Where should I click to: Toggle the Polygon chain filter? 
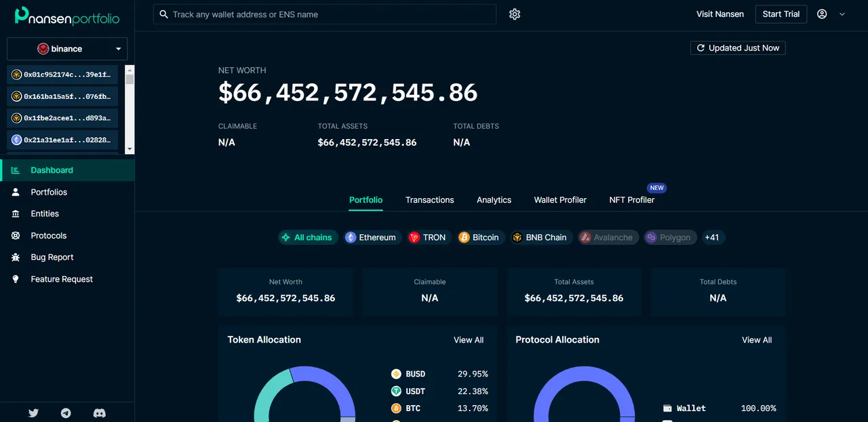point(670,237)
